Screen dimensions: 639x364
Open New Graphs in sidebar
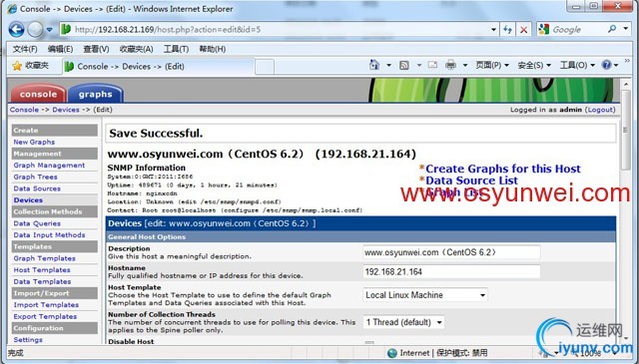tap(34, 142)
